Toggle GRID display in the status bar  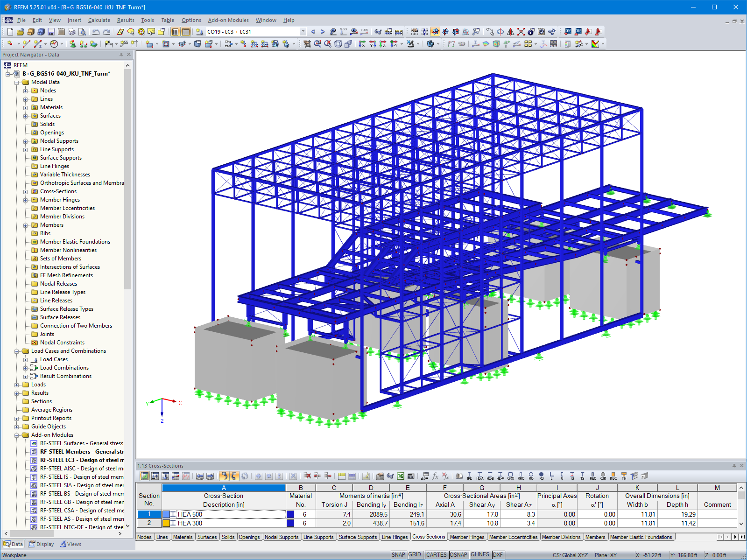pyautogui.click(x=415, y=554)
